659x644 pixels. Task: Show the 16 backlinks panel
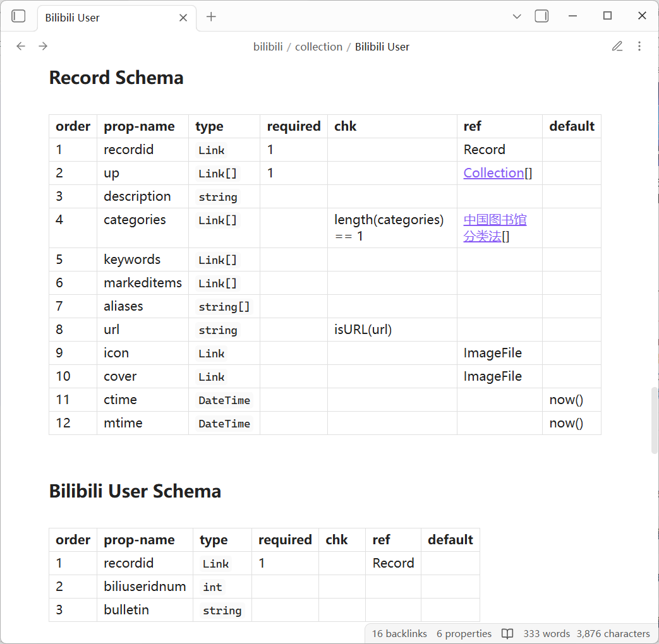(x=399, y=633)
